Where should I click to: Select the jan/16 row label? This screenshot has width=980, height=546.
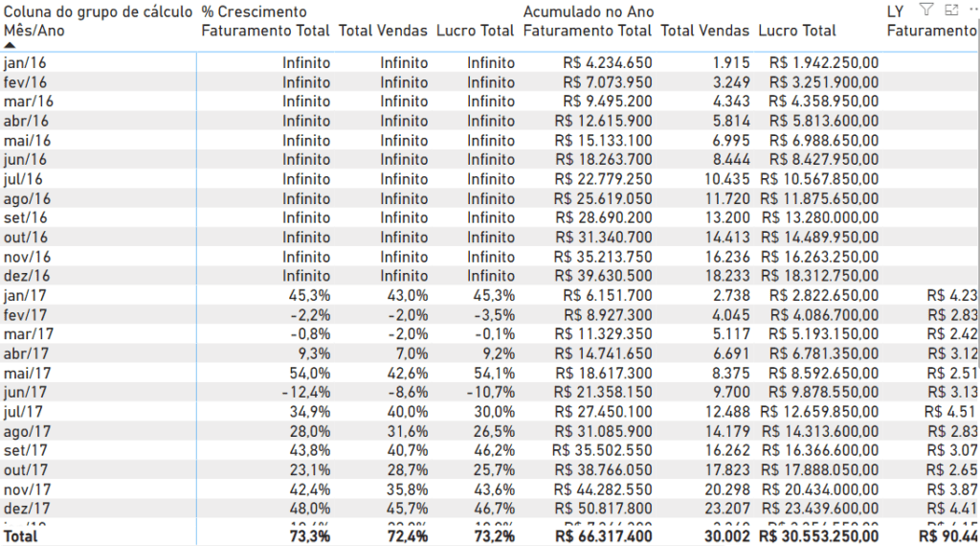pos(25,63)
